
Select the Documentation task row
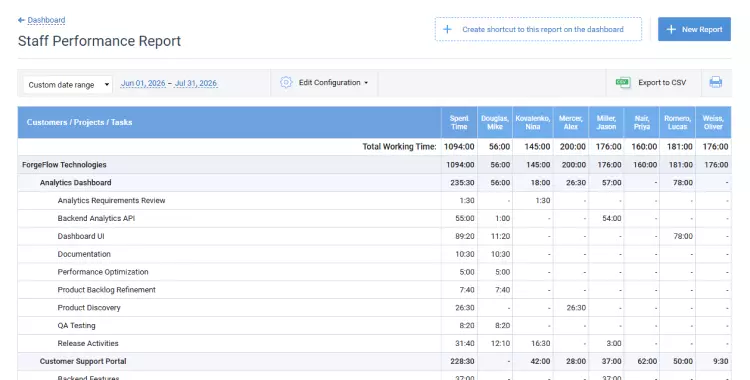coord(375,254)
